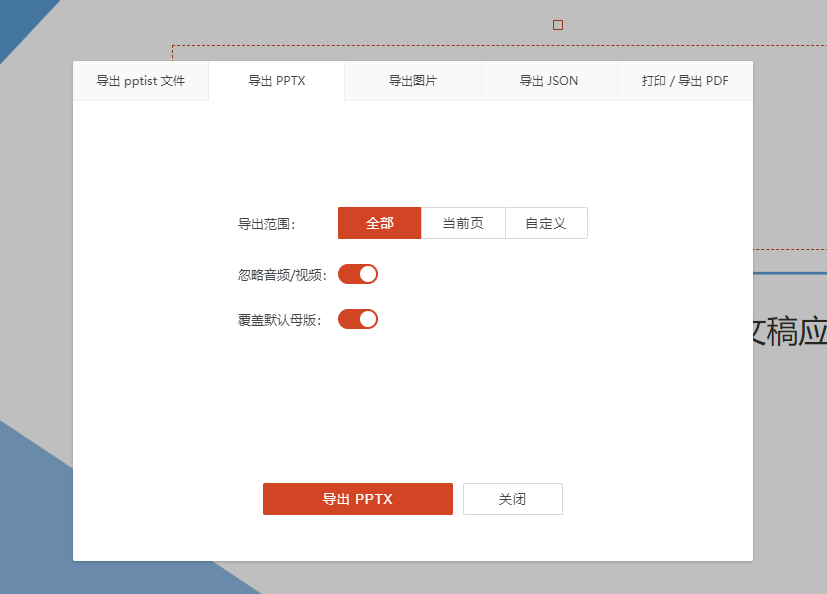Select the 导出 pptist 文件 tab
This screenshot has width=827, height=594.
click(x=140, y=81)
